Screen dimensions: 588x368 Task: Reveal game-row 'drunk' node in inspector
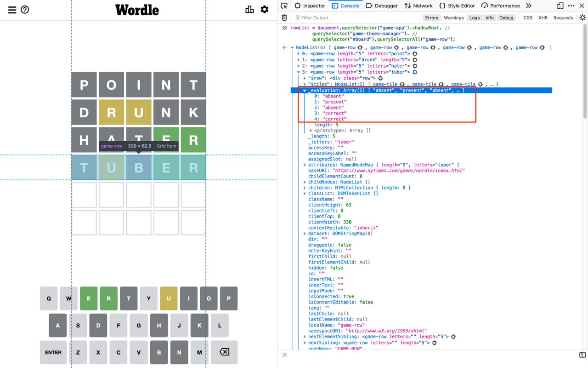pos(414,60)
